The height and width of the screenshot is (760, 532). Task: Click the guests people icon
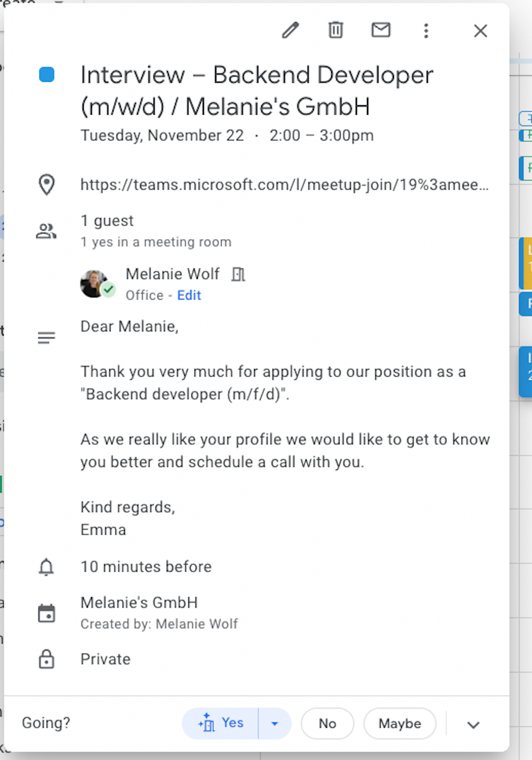point(46,231)
